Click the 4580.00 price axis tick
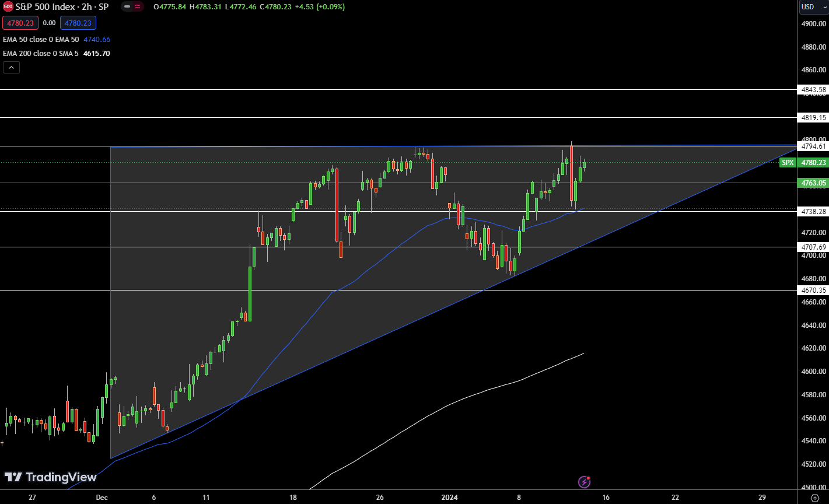 pos(814,395)
